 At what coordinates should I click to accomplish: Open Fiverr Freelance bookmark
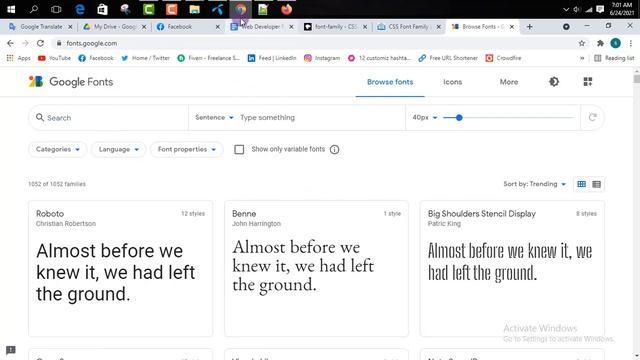[209, 58]
